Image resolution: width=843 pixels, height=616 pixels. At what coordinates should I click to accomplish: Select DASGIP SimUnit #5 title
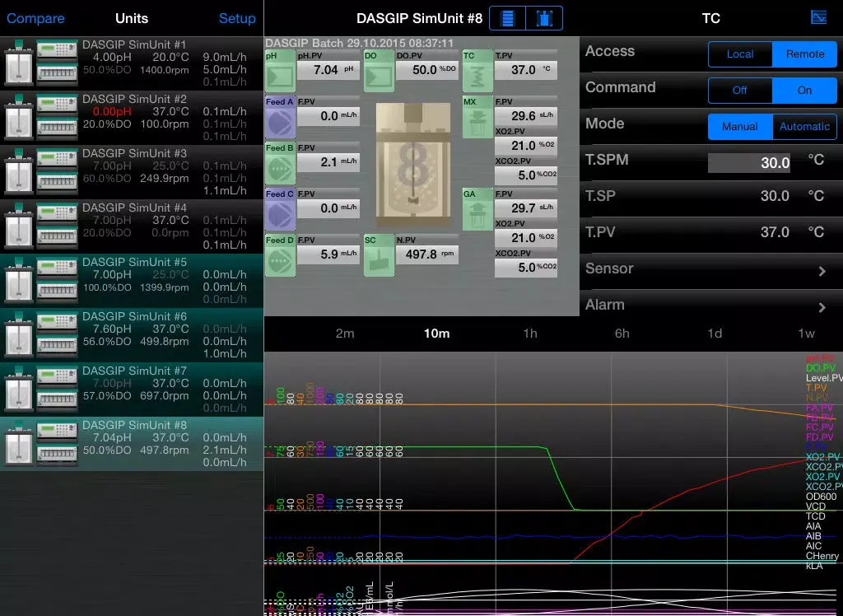tap(134, 262)
